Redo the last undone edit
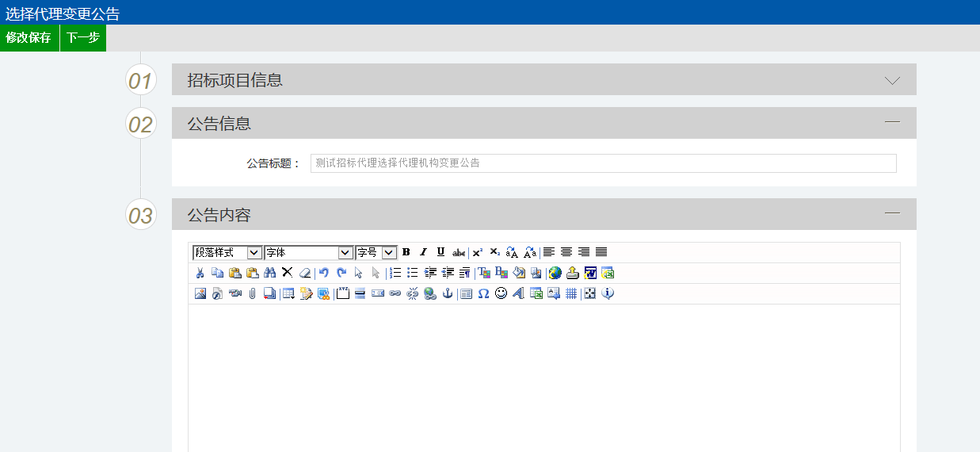This screenshot has height=452, width=980. [x=341, y=273]
